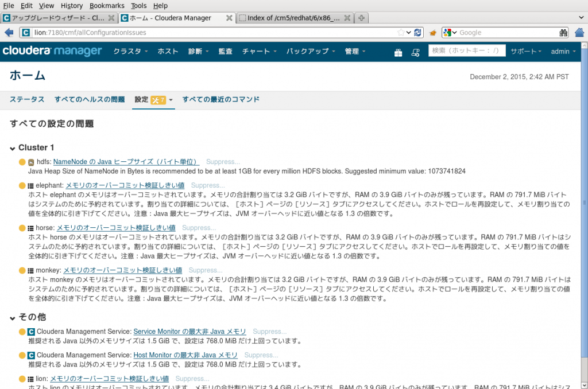Open Host Monitor の最大非 Java メモリ link
The height and width of the screenshot is (389, 588).
click(185, 355)
